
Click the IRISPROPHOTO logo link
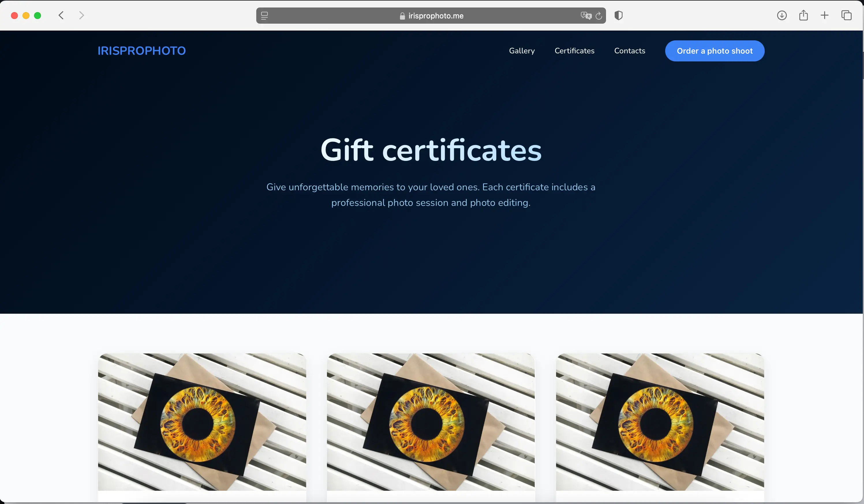tap(142, 51)
